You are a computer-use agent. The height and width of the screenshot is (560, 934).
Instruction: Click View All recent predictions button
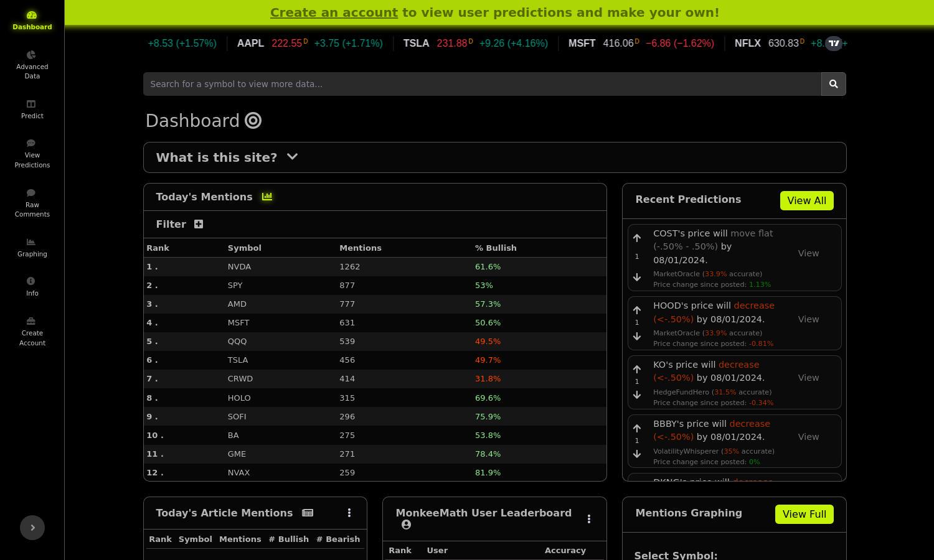coord(806,200)
